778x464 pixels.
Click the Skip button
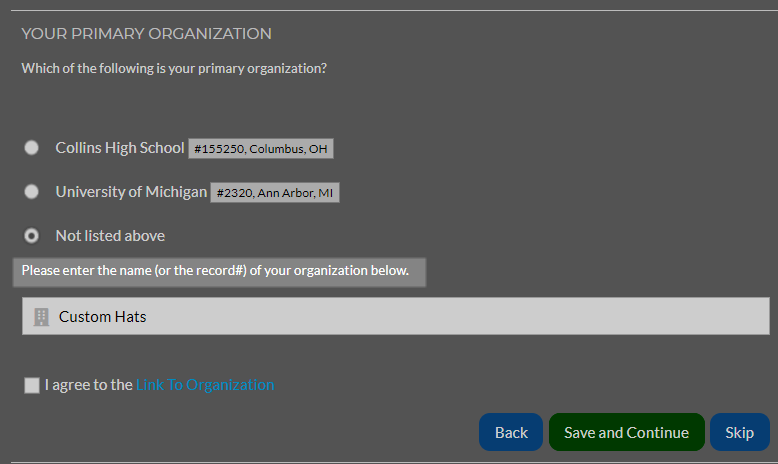pyautogui.click(x=740, y=432)
